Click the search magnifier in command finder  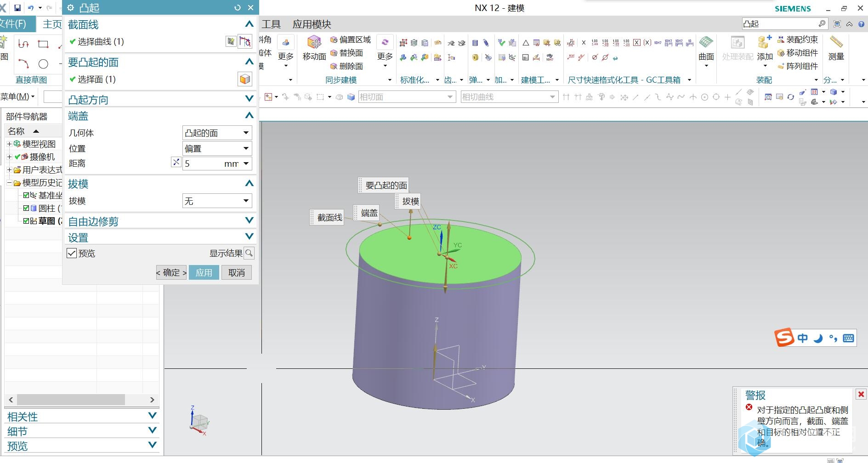pyautogui.click(x=822, y=23)
